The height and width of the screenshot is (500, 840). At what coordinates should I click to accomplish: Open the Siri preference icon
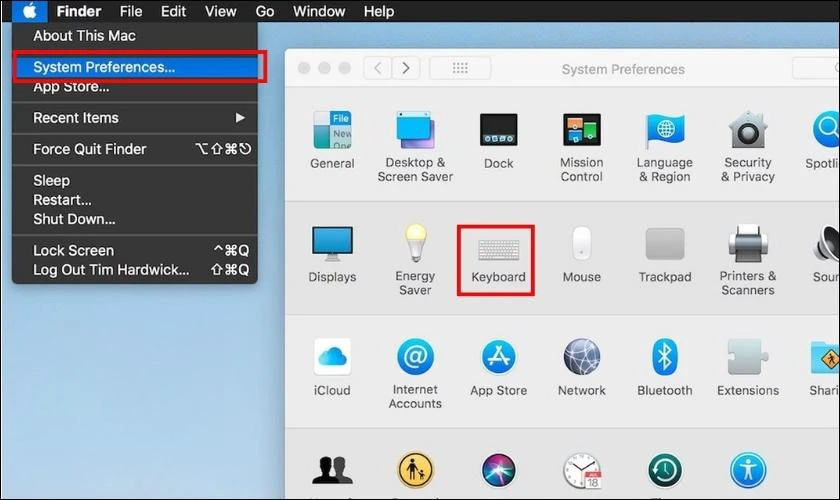pos(498,471)
